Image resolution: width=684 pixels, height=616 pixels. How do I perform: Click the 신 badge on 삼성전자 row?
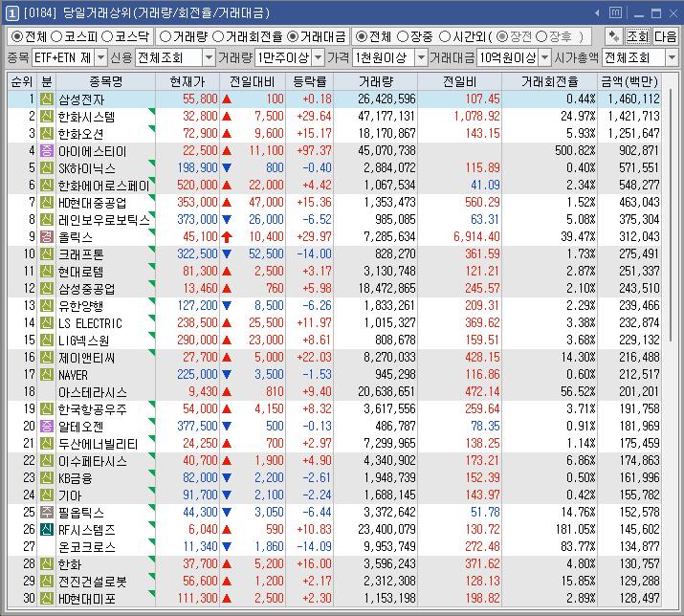point(47,99)
